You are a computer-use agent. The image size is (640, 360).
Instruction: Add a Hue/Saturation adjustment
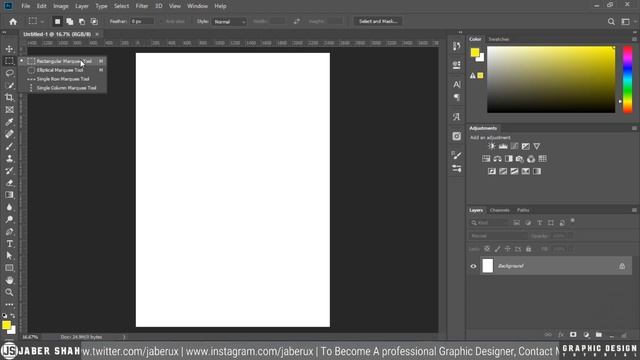click(x=486, y=159)
